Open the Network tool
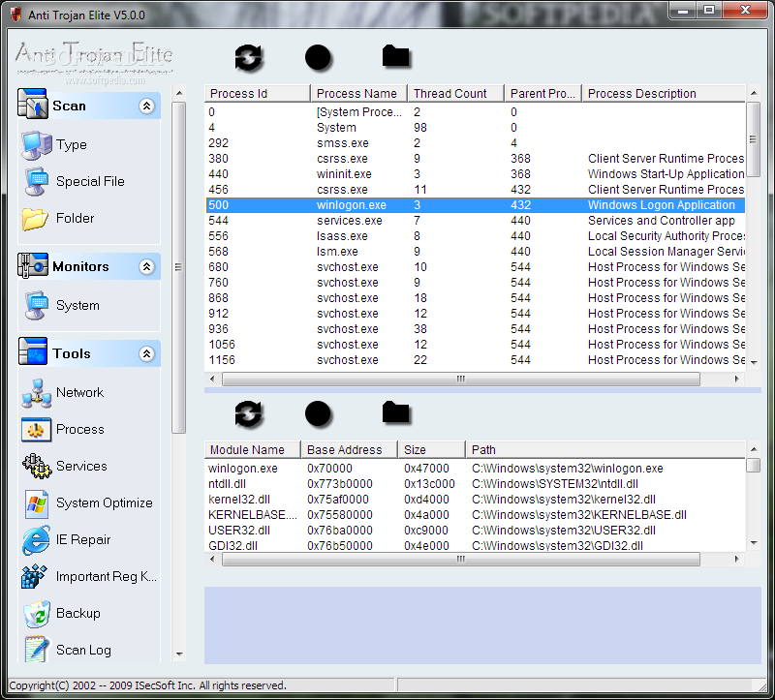This screenshot has width=775, height=700. coord(78,392)
